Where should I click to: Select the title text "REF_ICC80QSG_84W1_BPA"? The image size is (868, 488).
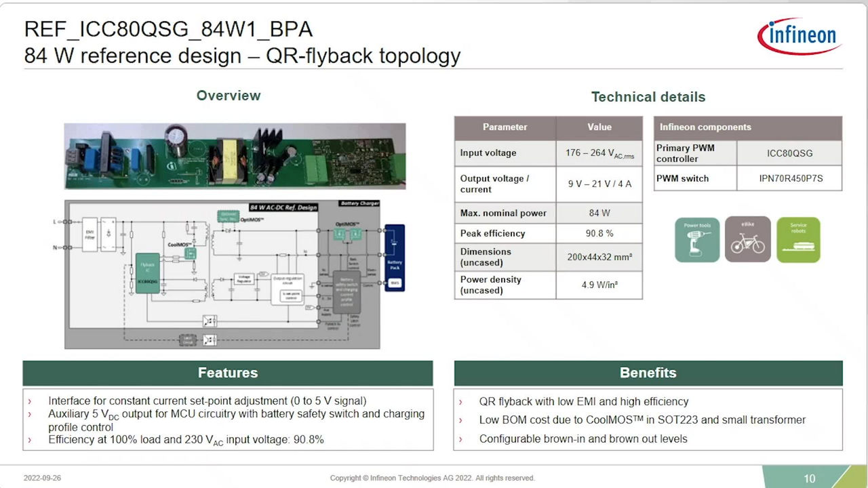168,29
